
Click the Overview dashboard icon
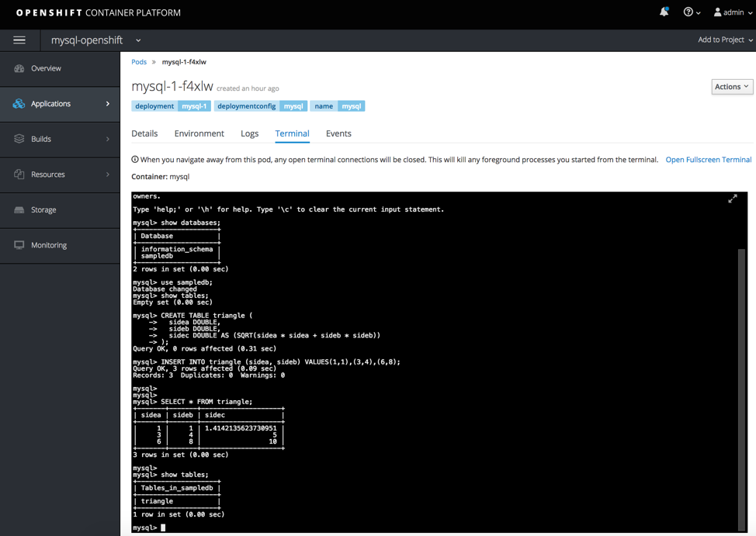click(19, 68)
